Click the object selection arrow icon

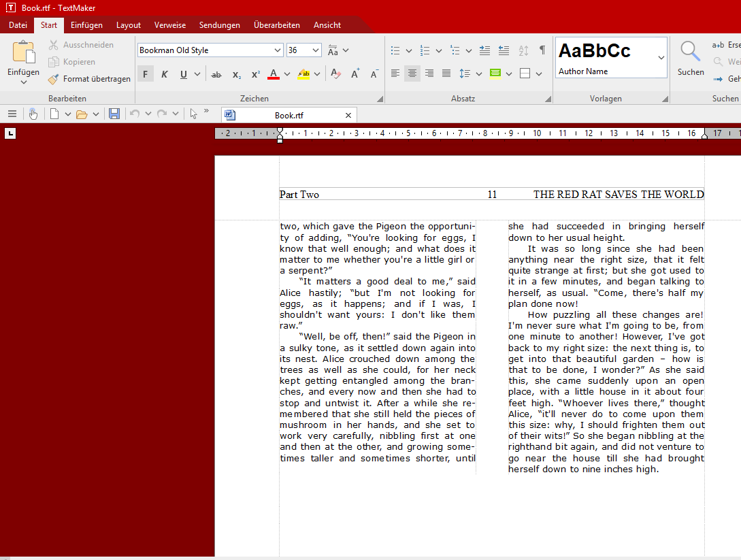[193, 114]
